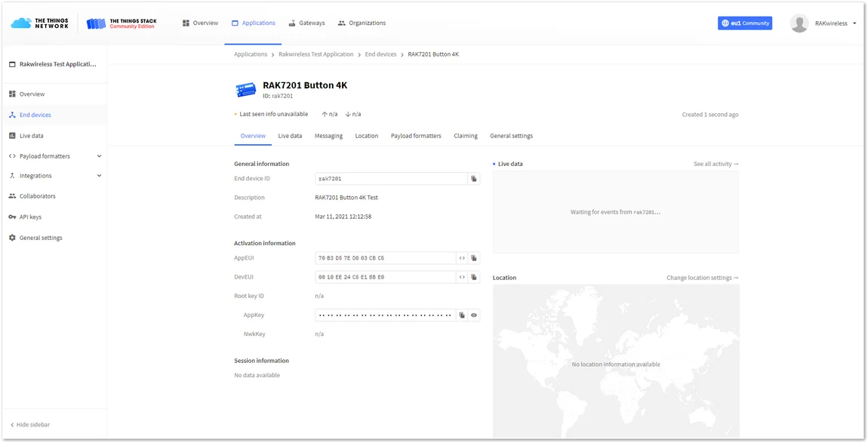Open the Applications top menu
Image resolution: width=868 pixels, height=443 pixels.
[253, 23]
